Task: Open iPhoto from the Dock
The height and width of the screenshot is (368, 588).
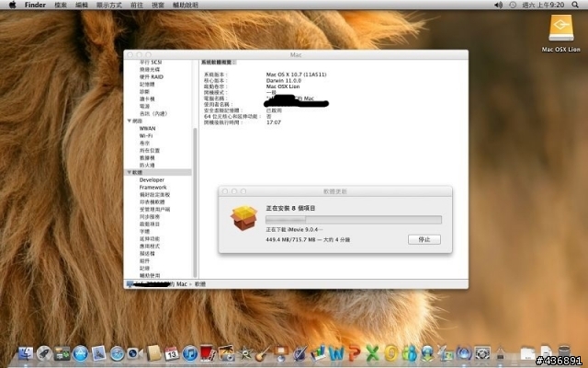Action: pyautogui.click(x=226, y=353)
